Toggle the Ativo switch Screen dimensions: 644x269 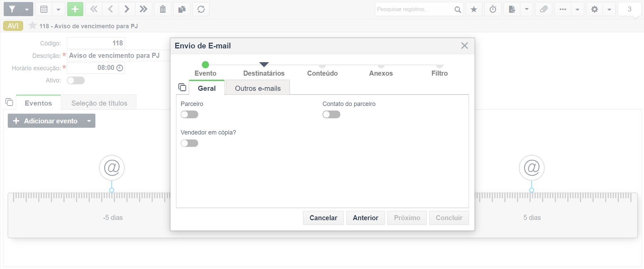coord(76,80)
